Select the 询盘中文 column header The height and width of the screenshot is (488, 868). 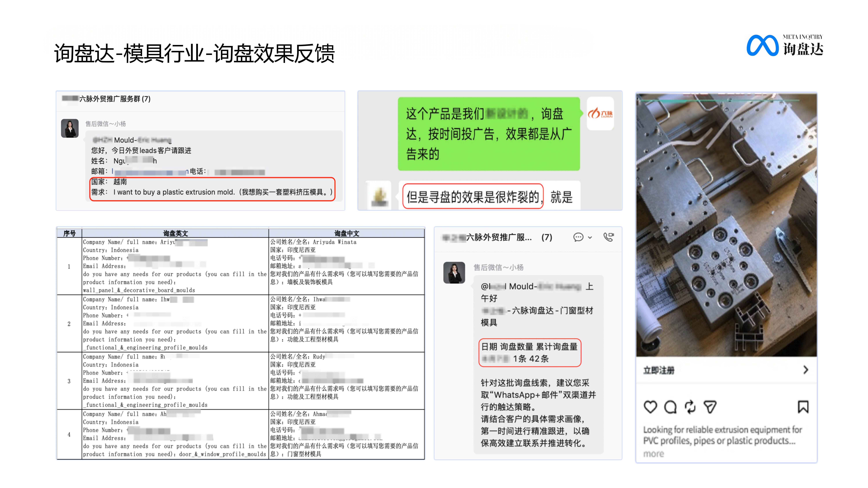pyautogui.click(x=347, y=233)
